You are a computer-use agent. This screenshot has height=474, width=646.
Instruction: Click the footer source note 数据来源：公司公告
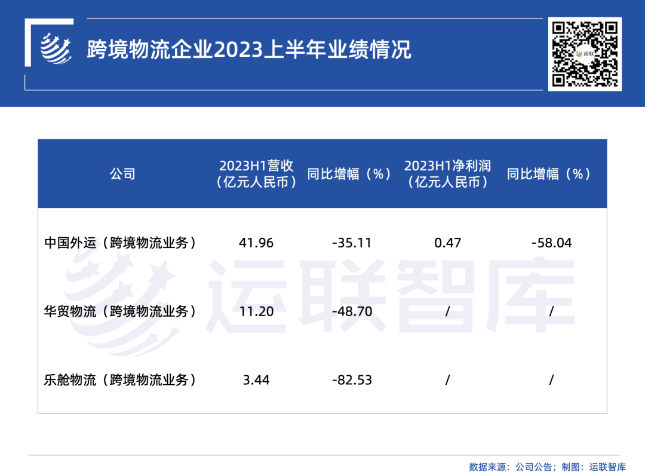[511, 467]
